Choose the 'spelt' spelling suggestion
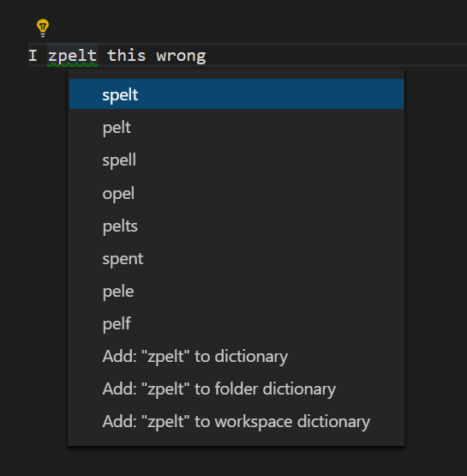The height and width of the screenshot is (476, 467). click(x=236, y=94)
